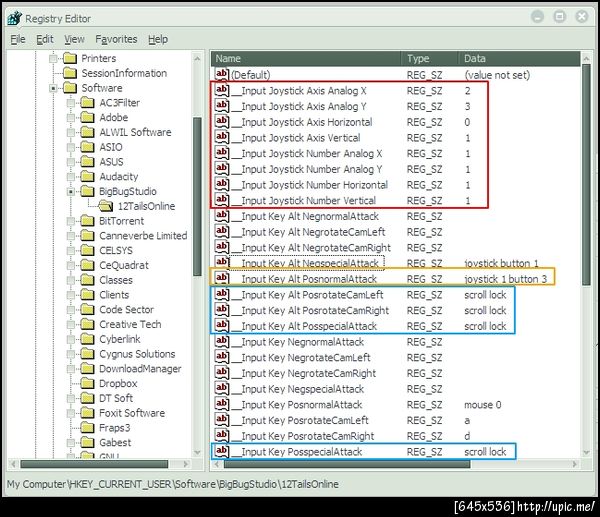Select the Input Key PosrotateCamLeft value
Image resolution: width=600 pixels, height=517 pixels.
[x=305, y=420]
